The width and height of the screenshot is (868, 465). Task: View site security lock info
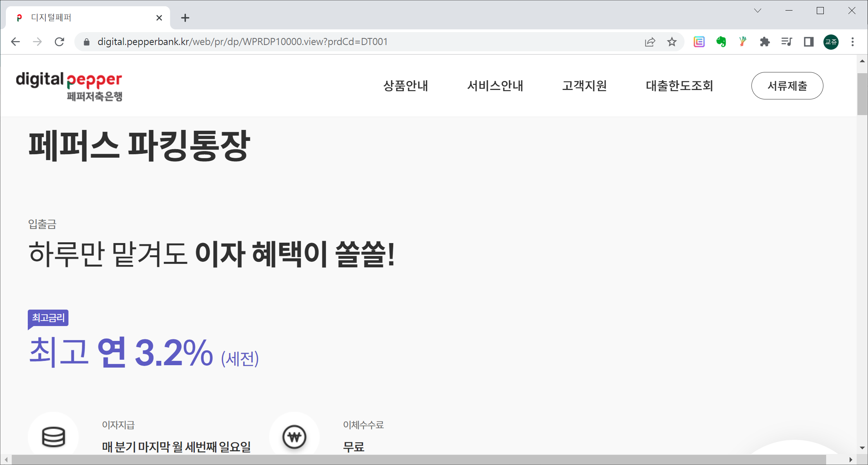click(87, 42)
